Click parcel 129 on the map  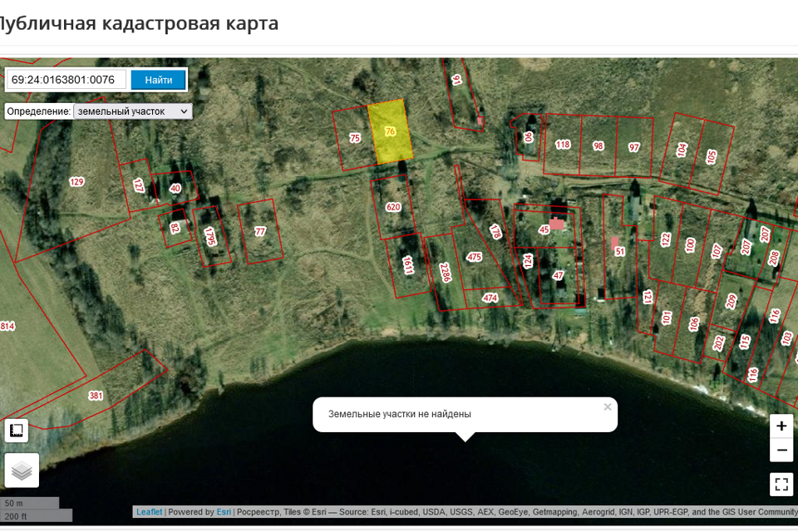[x=76, y=182]
